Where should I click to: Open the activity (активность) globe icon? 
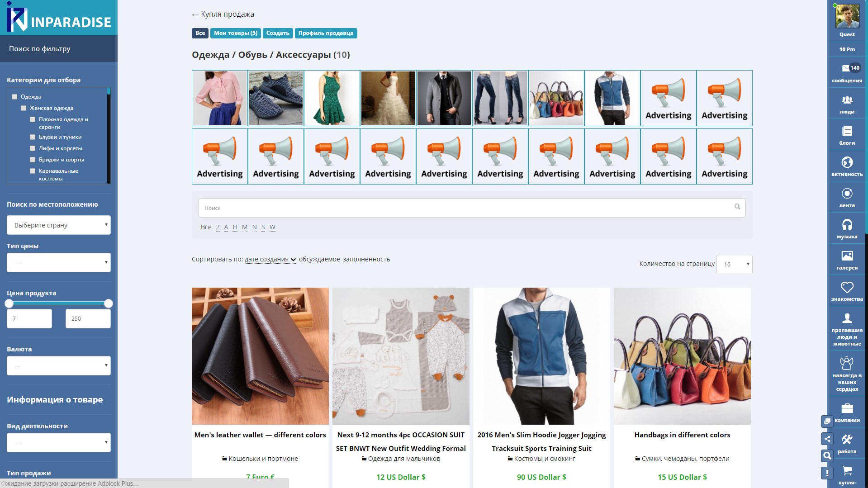pos(847,163)
